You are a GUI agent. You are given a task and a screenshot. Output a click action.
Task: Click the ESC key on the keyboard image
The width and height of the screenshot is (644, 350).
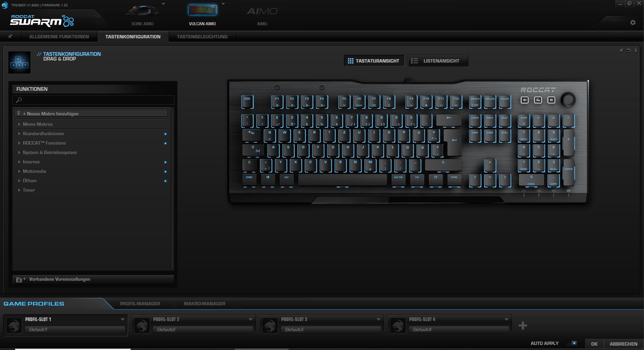(x=247, y=101)
